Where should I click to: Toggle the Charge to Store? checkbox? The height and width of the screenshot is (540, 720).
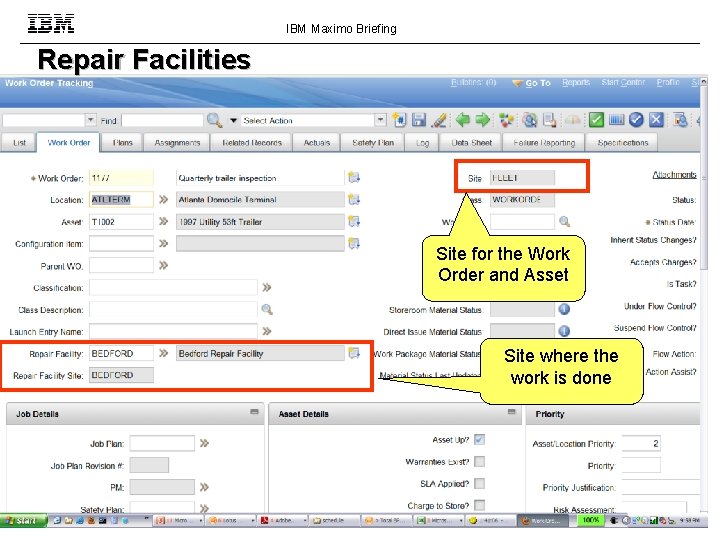479,506
